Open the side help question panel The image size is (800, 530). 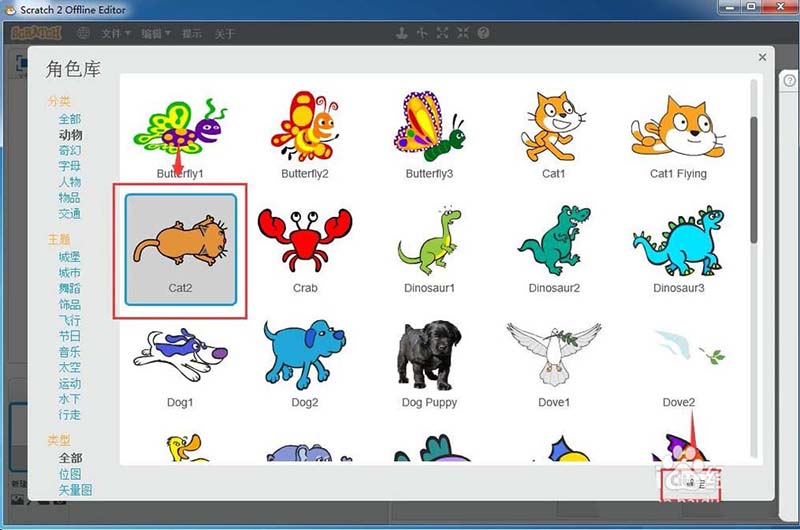pyautogui.click(x=789, y=81)
